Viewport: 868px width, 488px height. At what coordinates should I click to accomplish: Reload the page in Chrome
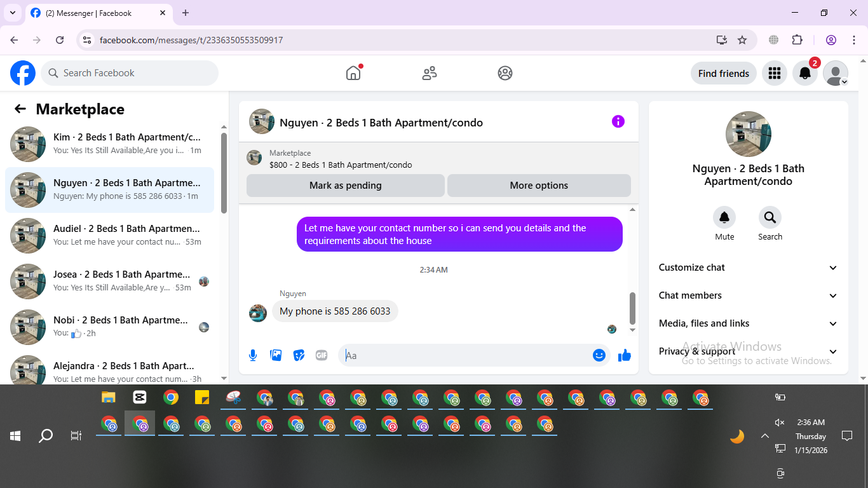(x=60, y=40)
